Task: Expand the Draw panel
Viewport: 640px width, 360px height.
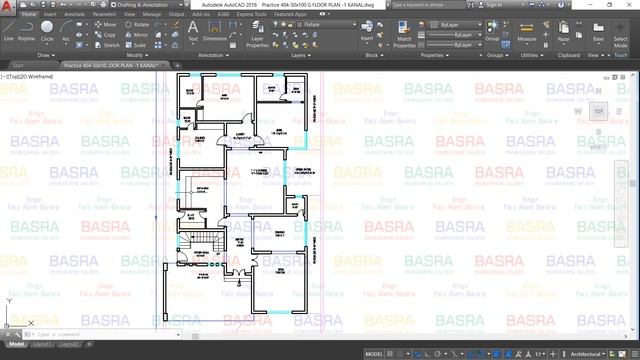Action: [46, 55]
